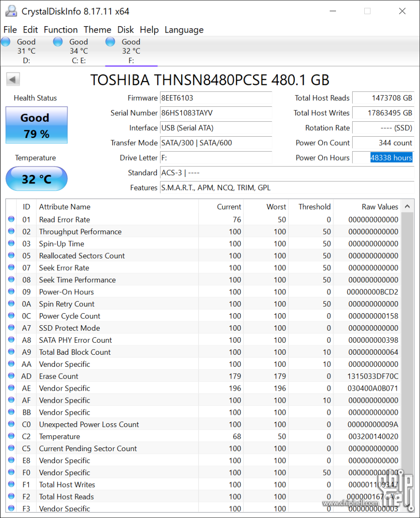
Task: Select the status orb next to Spin-Up Time
Action: (11, 243)
